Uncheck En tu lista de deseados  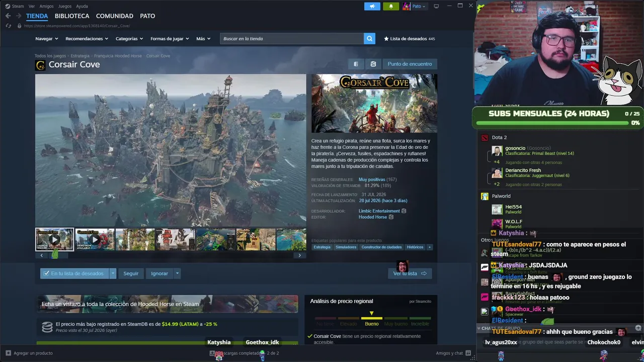click(74, 274)
